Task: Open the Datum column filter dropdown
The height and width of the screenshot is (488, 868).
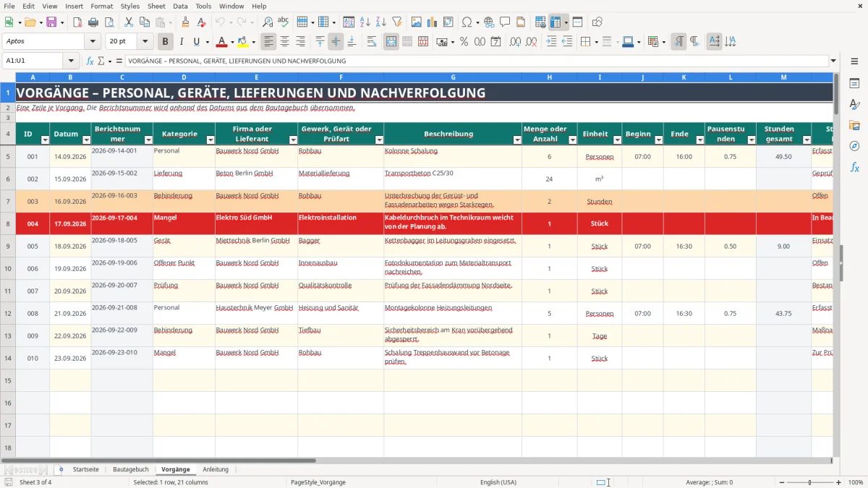Action: tap(86, 140)
